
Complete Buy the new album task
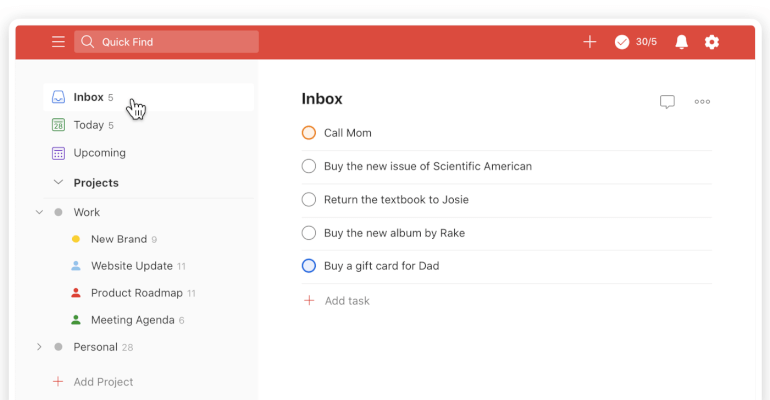tap(309, 233)
